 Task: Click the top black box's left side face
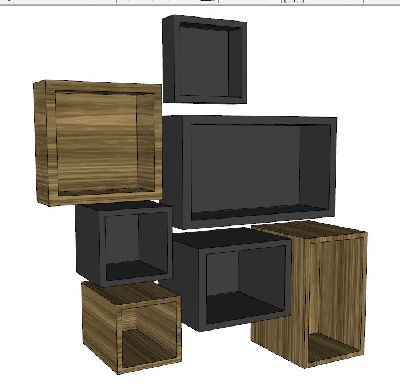pos(169,58)
